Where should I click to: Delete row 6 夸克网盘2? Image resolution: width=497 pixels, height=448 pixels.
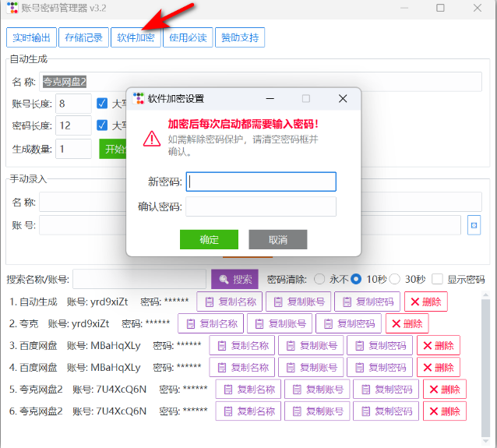(445, 411)
